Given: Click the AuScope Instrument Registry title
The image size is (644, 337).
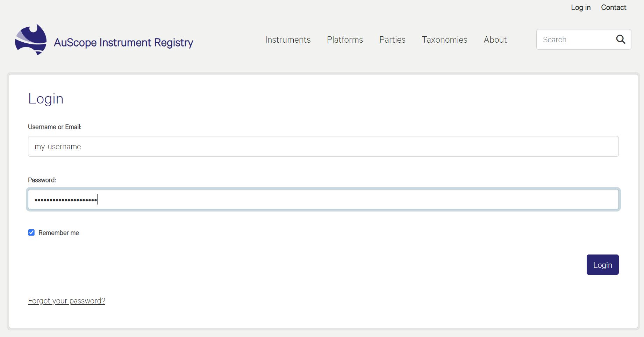Looking at the screenshot, I should [x=123, y=42].
